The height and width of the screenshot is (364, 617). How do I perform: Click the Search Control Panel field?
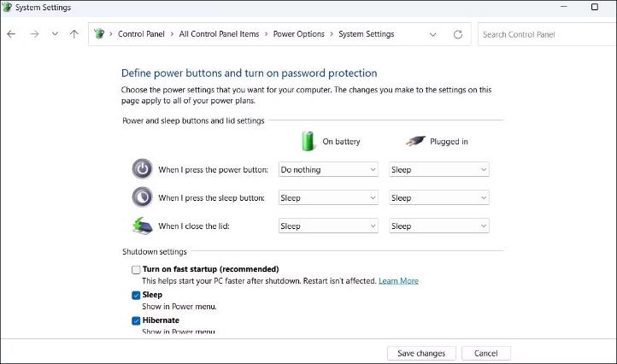click(x=547, y=34)
